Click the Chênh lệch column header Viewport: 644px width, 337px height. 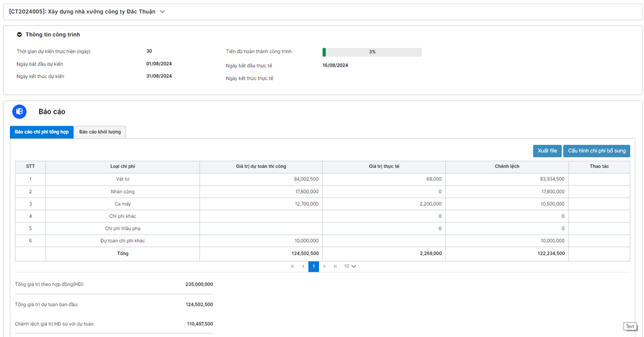click(507, 167)
